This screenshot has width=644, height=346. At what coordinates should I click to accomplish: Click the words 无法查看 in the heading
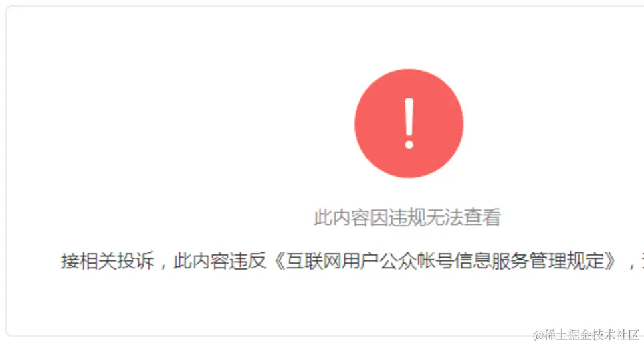point(463,218)
